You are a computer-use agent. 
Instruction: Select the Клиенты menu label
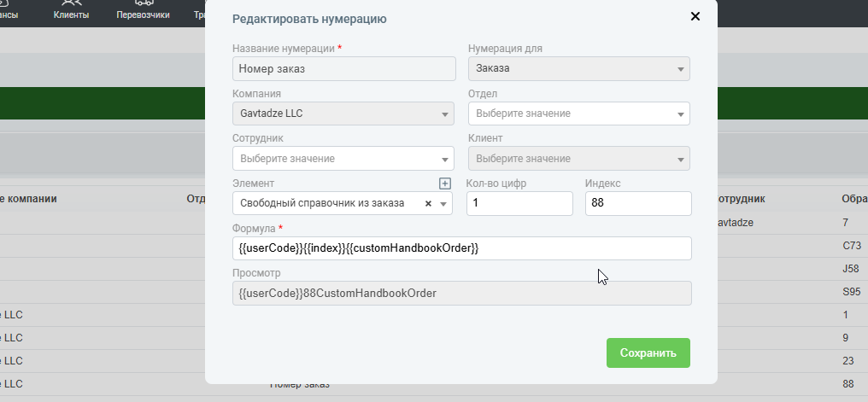click(x=71, y=15)
